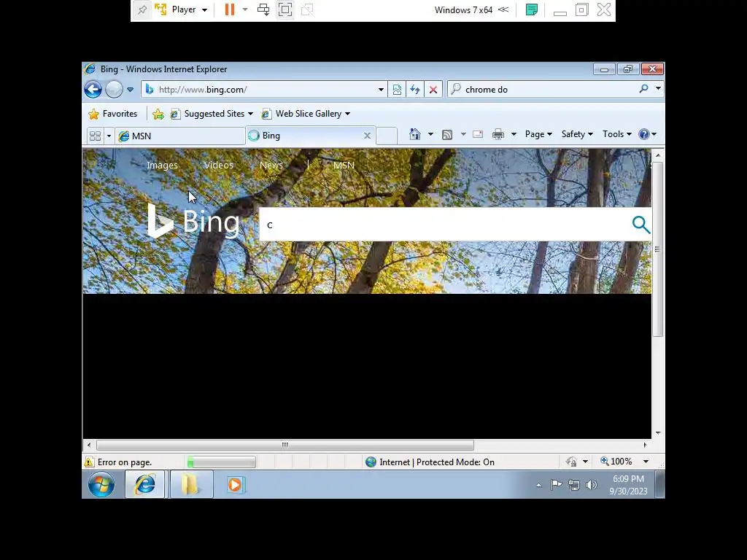Open a new blank tab
747x560 pixels.
pyautogui.click(x=387, y=136)
